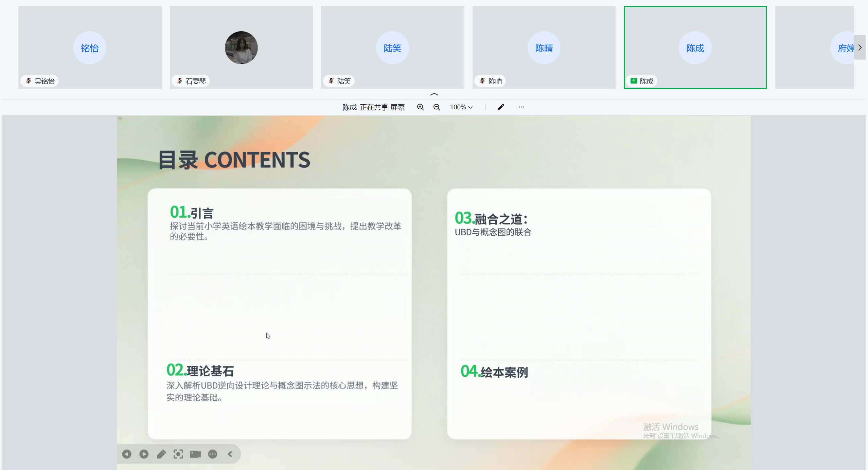Click the 04.绘本案例 heading
Screen dimensions: 868x470
[x=494, y=372]
